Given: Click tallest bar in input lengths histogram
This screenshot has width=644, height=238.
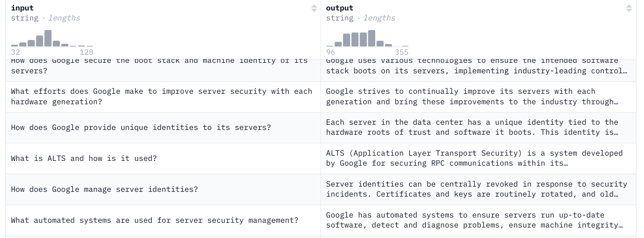Looking at the screenshot, I should click(48, 38).
